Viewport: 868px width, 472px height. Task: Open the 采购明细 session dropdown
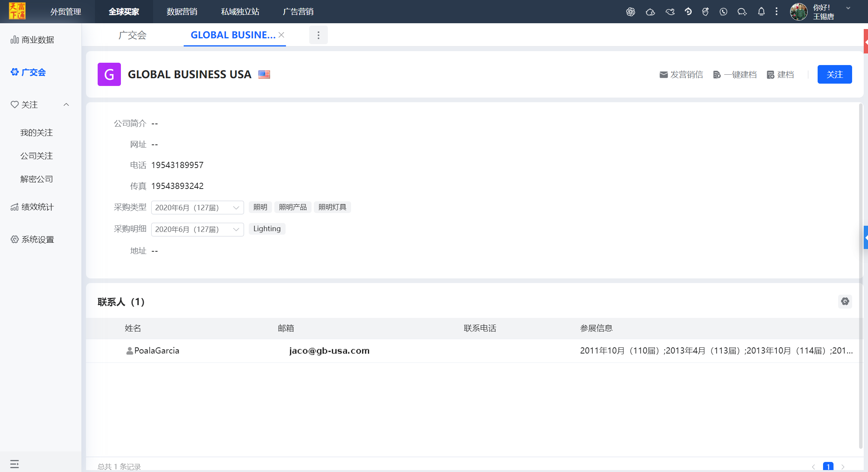pyautogui.click(x=198, y=229)
